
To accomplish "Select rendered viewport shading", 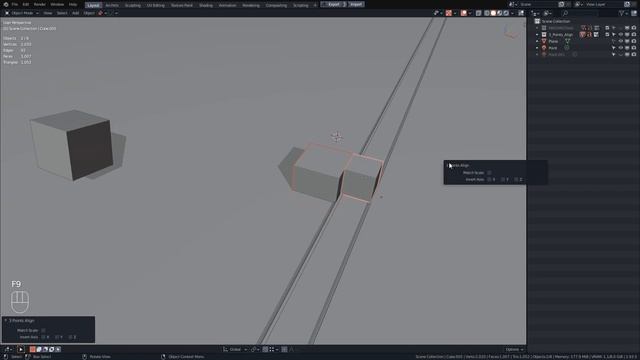I will 506,13.
